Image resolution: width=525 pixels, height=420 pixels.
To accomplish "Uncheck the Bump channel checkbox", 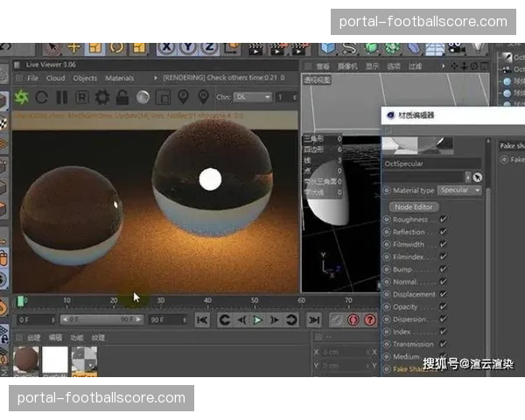I will [x=444, y=269].
